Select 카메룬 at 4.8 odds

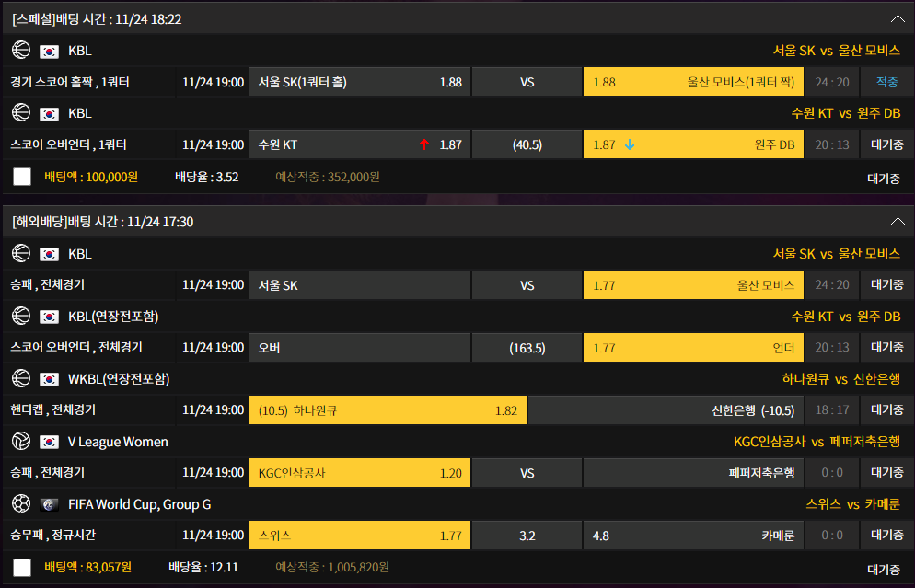click(x=693, y=536)
